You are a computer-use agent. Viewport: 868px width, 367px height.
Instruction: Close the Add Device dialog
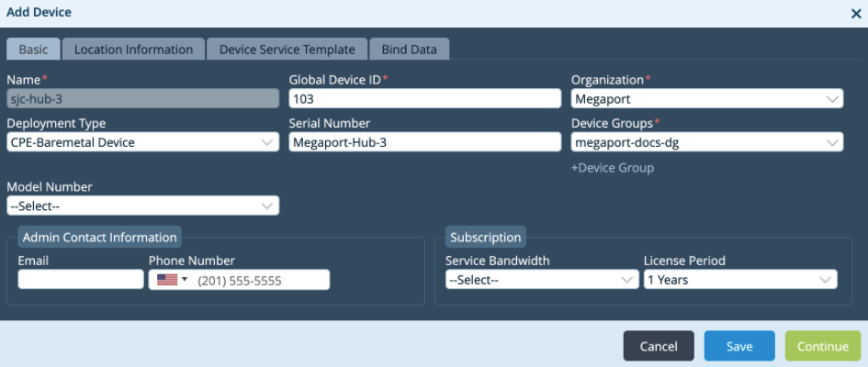pyautogui.click(x=856, y=13)
